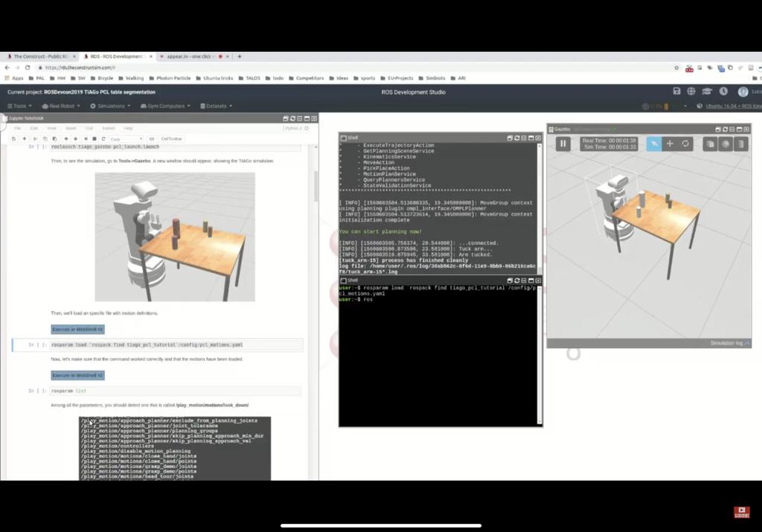Open the user profile avatar

[x=743, y=92]
